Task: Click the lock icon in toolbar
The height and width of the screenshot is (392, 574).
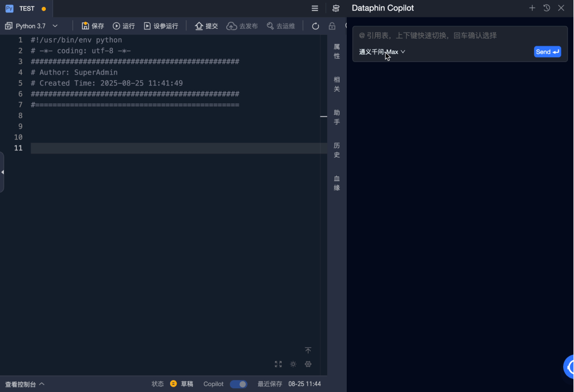Action: 332,26
